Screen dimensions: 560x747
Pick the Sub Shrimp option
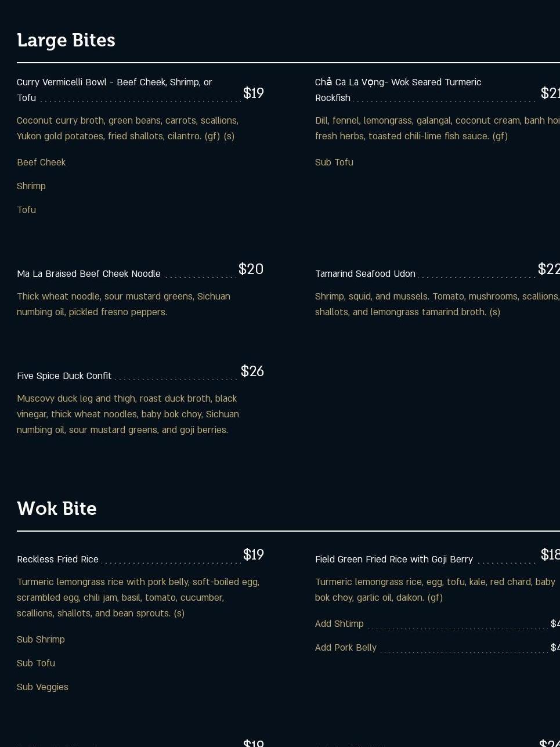point(41,640)
